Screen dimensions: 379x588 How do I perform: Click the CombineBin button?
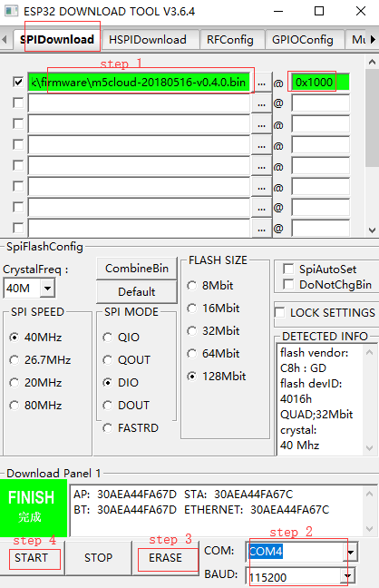[137, 268]
